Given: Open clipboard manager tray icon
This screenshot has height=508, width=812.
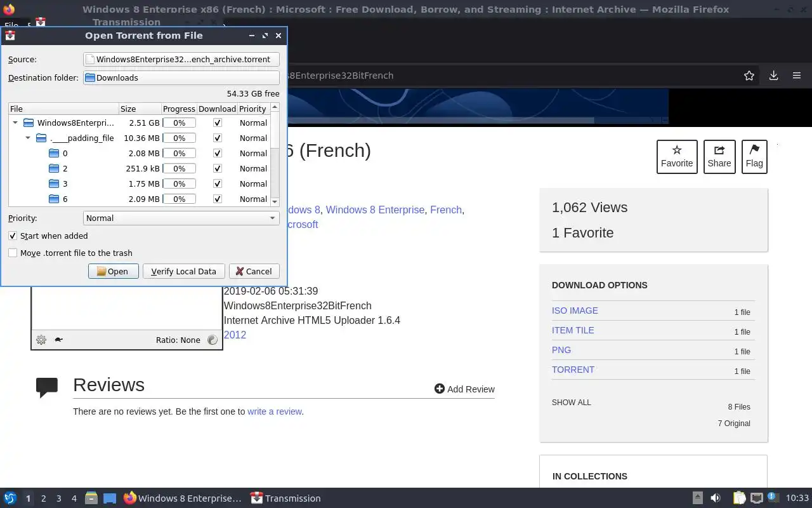Looking at the screenshot, I should pos(739,498).
